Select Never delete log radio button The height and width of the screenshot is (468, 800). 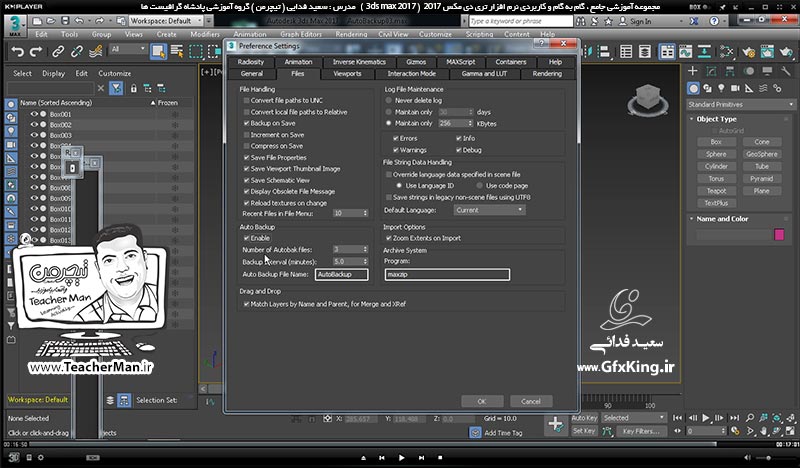(389, 101)
